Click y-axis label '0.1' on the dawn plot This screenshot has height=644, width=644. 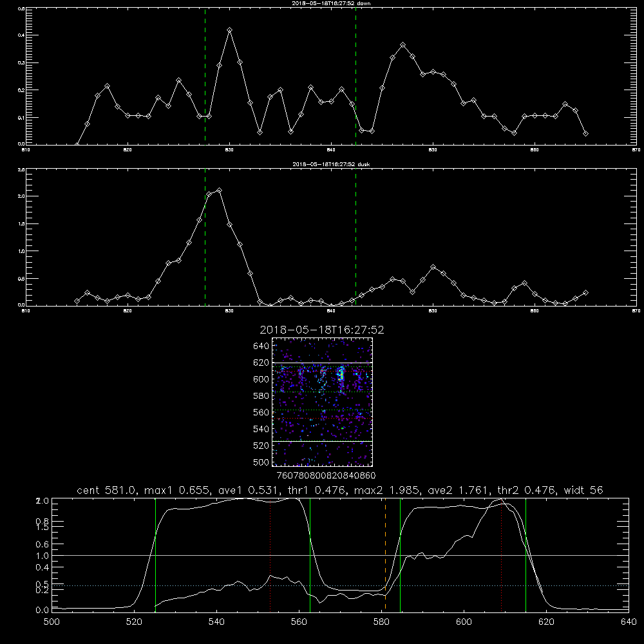pos(21,117)
